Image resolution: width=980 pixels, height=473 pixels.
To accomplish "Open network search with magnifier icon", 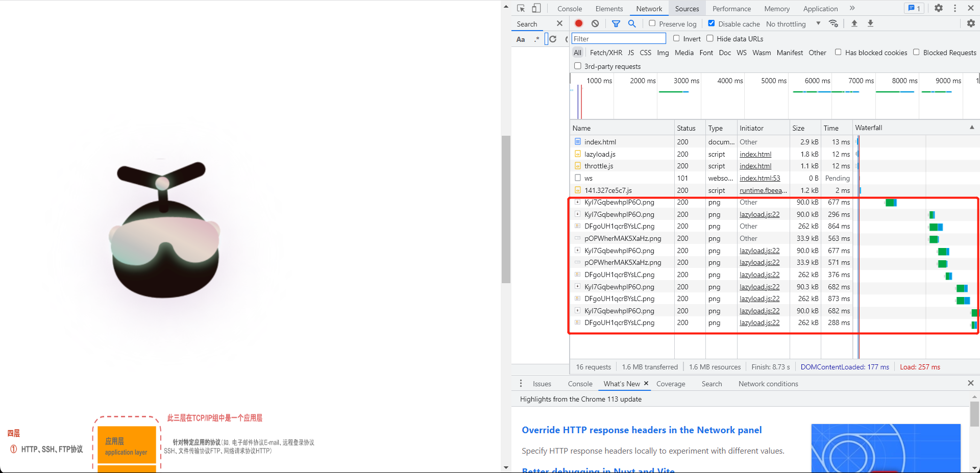I will click(x=632, y=23).
